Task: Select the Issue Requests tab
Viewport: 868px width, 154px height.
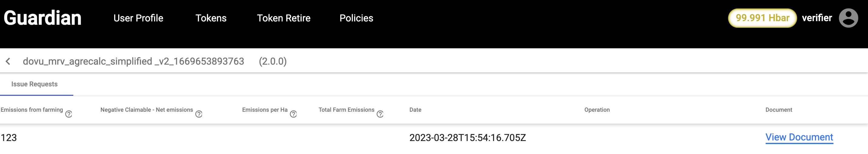Action: [34, 84]
